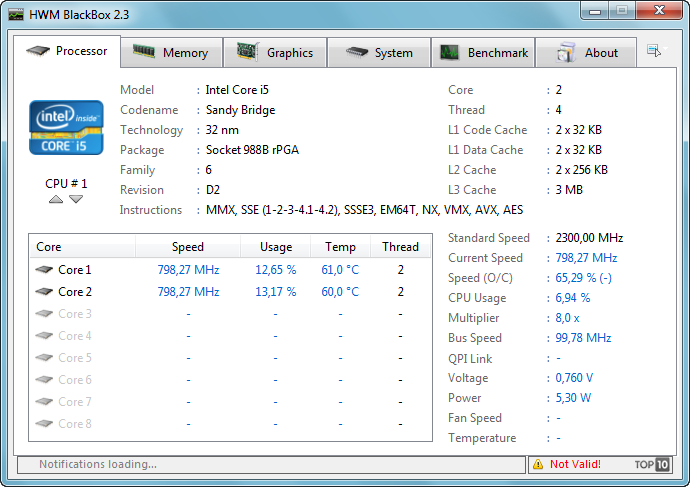This screenshot has height=487, width=690.
Task: Click the Usage column header
Action: click(276, 246)
